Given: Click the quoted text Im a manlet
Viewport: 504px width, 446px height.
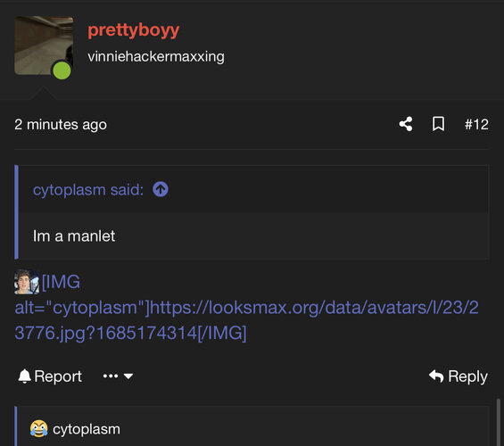Looking at the screenshot, I should (x=74, y=236).
